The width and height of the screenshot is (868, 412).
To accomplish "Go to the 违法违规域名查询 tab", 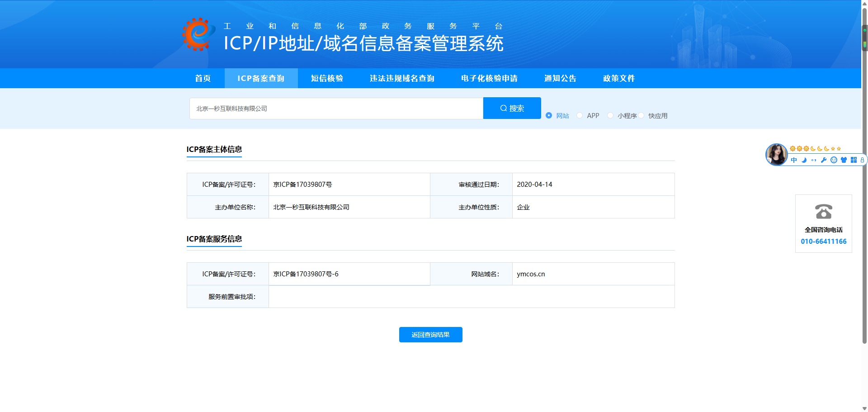I will pos(402,78).
